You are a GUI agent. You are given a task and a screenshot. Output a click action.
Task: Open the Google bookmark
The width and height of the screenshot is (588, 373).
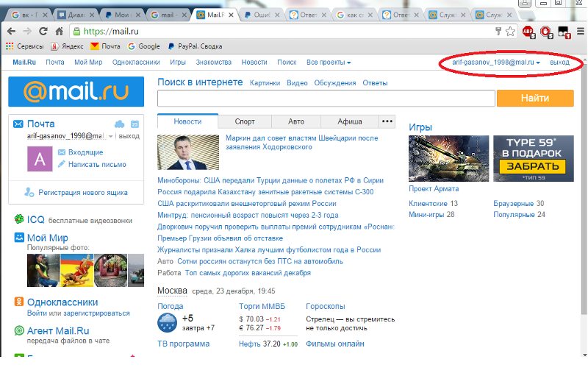[x=144, y=46]
